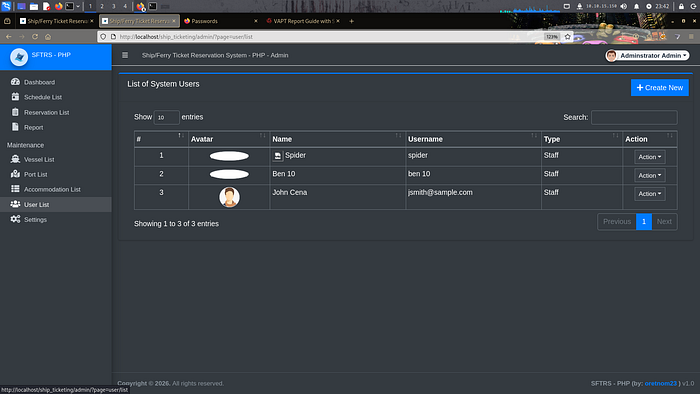This screenshot has height=394, width=700.
Task: Launch Firefox from the top panel
Action: coord(58,6)
